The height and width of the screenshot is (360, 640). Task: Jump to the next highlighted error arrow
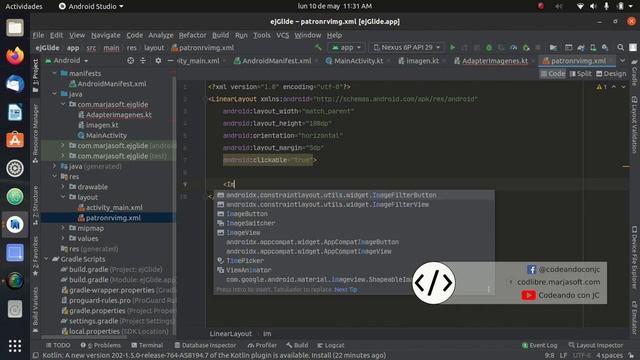tap(623, 87)
